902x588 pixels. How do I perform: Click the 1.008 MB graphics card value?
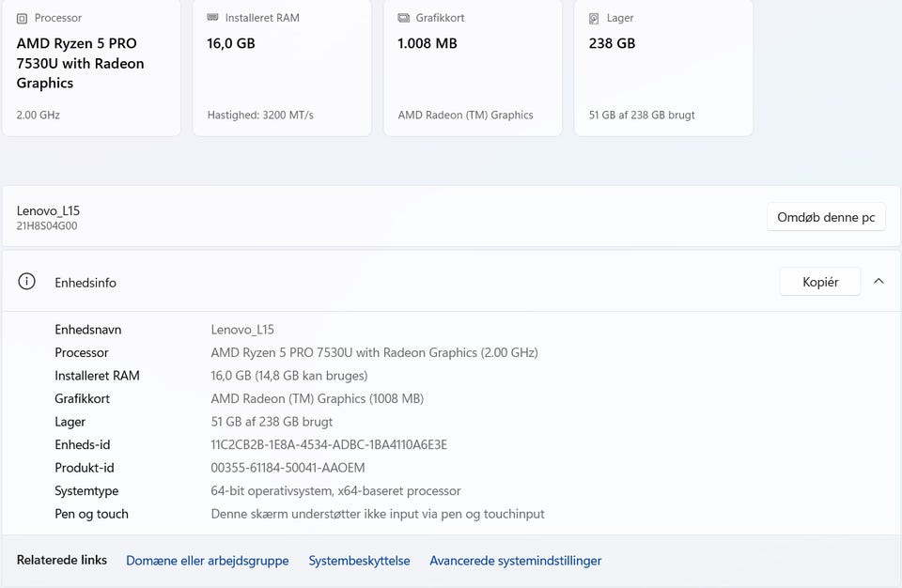(427, 43)
